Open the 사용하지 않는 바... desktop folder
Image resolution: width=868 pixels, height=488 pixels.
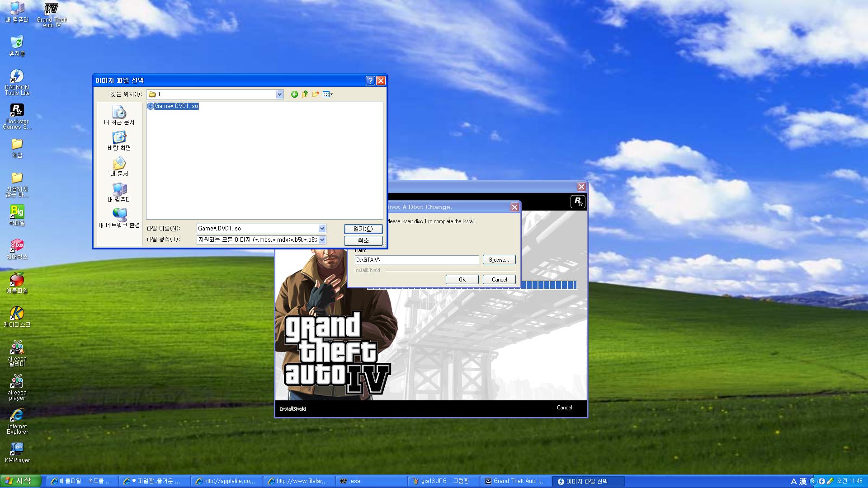tap(17, 185)
